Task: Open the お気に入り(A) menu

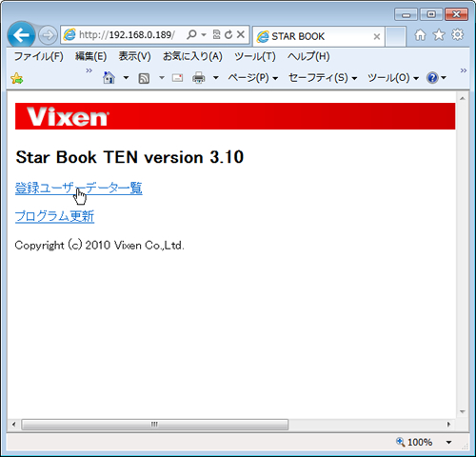Action: click(192, 56)
